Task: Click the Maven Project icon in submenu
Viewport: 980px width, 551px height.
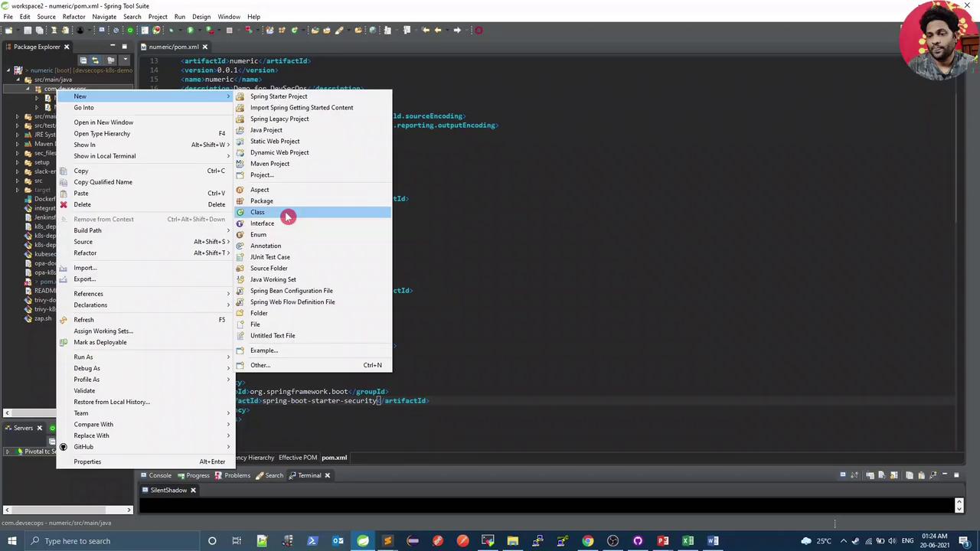Action: click(x=240, y=164)
